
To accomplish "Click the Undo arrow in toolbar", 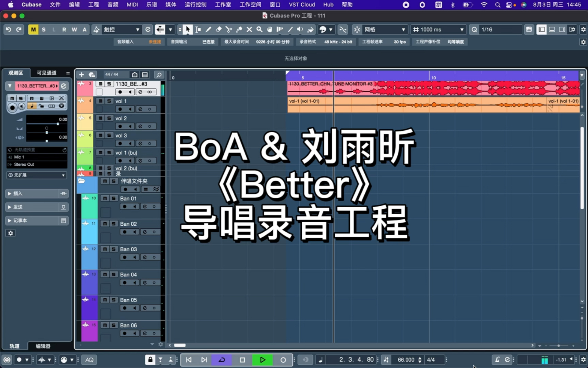I will [x=8, y=30].
